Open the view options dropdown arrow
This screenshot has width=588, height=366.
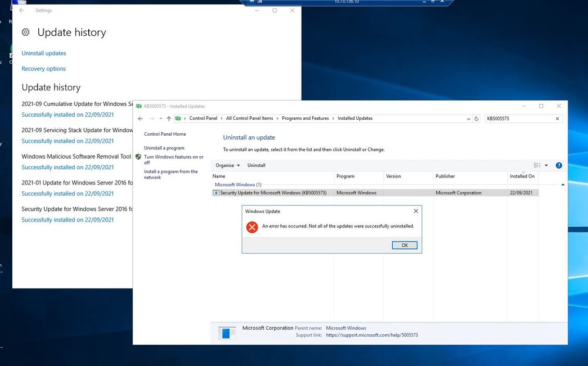click(x=546, y=165)
